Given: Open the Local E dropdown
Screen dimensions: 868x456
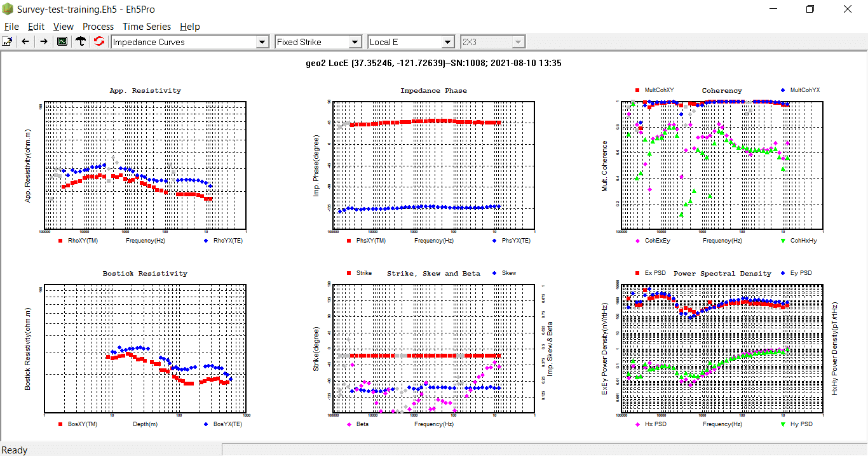Looking at the screenshot, I should click(x=448, y=42).
